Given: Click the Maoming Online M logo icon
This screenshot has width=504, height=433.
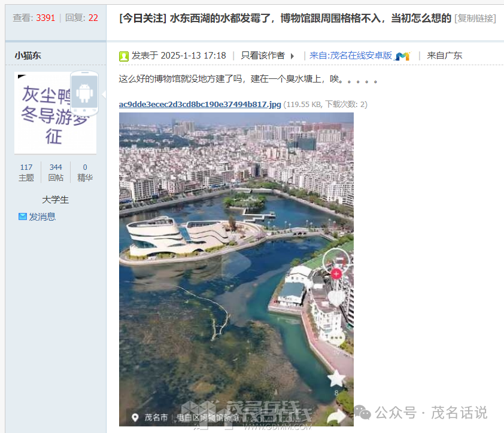Looking at the screenshot, I should [x=403, y=56].
